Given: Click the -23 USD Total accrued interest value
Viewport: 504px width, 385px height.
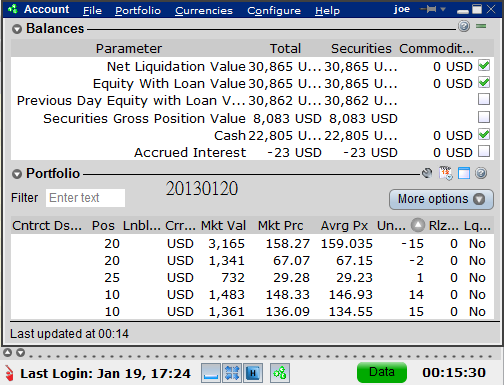Looking at the screenshot, I should tap(294, 153).
